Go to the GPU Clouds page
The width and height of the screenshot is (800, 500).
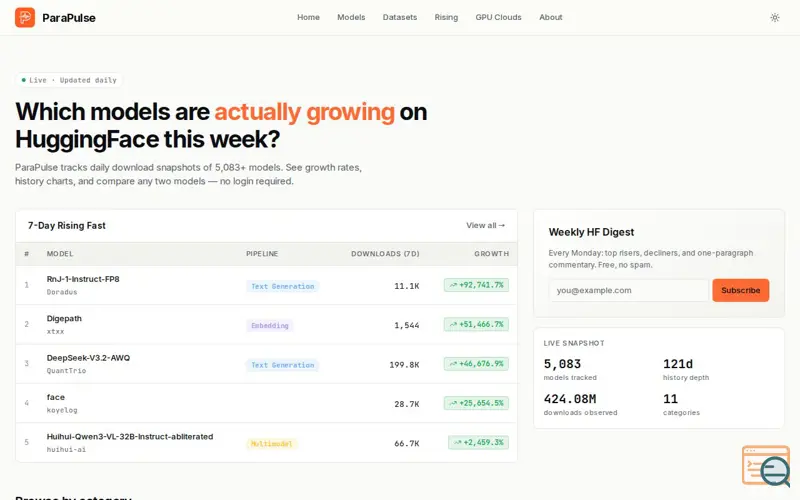point(498,17)
